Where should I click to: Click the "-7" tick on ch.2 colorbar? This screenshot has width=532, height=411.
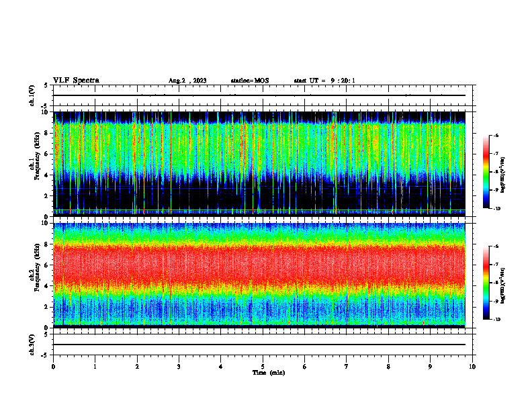[496, 265]
